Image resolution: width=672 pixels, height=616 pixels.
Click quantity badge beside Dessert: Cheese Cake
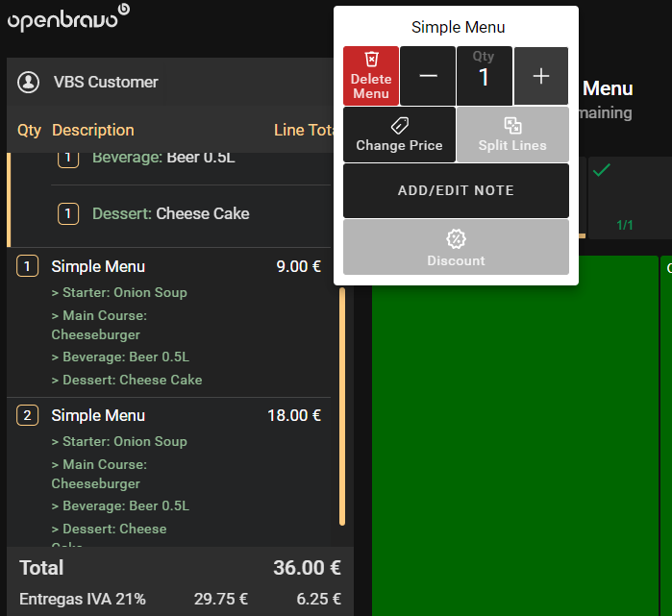[68, 213]
